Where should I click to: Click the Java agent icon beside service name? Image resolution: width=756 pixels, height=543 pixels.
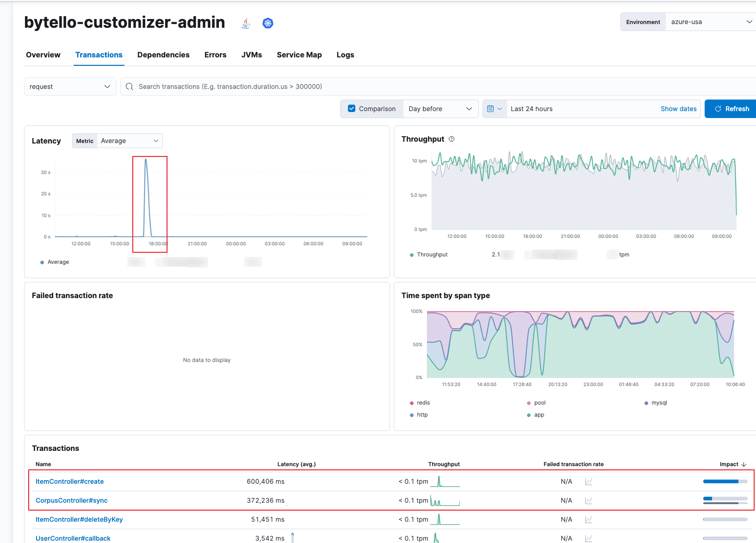point(246,23)
